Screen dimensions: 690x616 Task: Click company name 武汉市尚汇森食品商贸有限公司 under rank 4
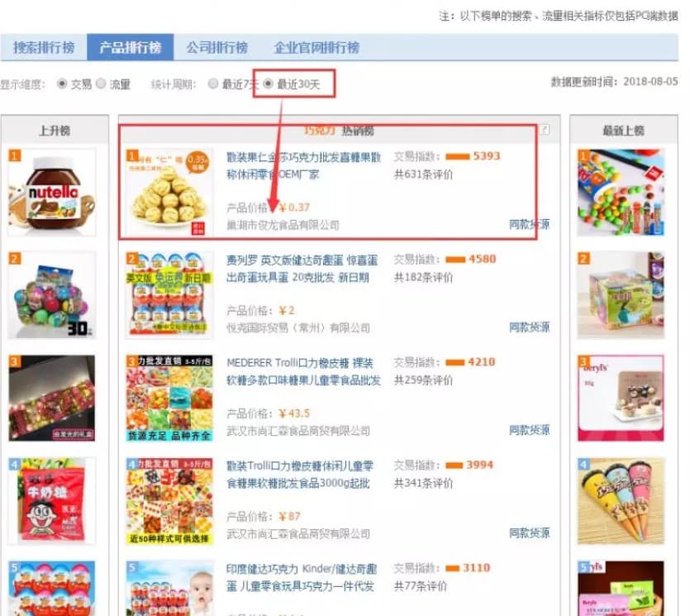(x=298, y=533)
